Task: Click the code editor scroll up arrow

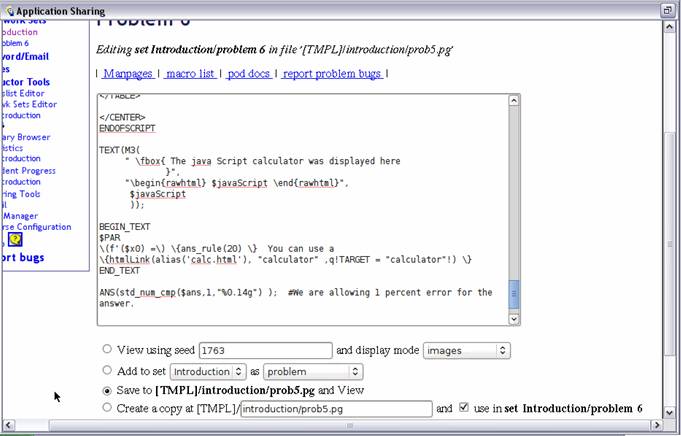Action: (514, 100)
